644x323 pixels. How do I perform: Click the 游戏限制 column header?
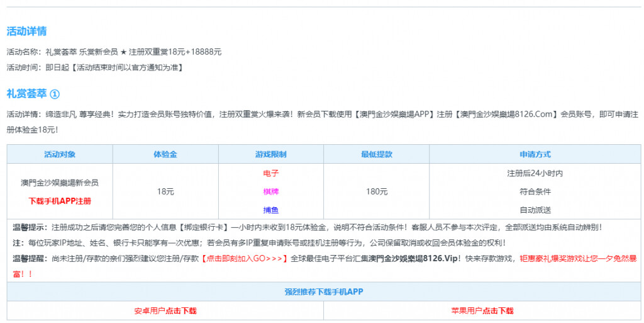[271, 154]
